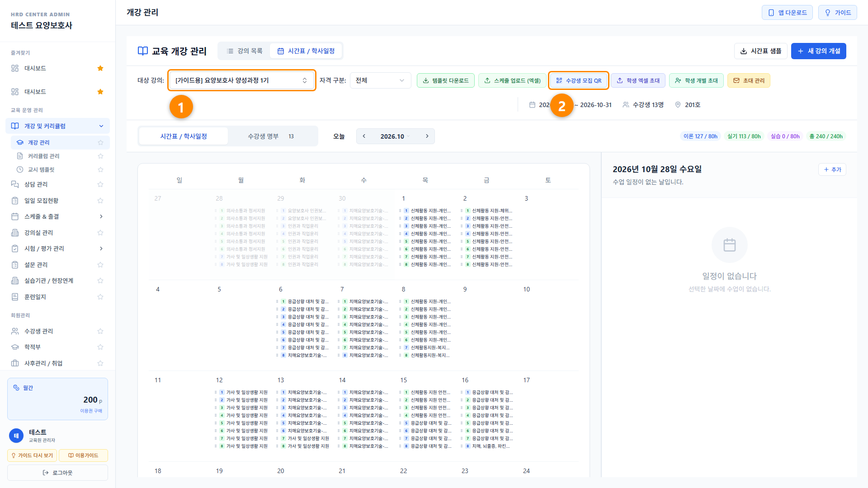Click the 로그아웃 button
The width and height of the screenshot is (868, 488).
(x=57, y=473)
